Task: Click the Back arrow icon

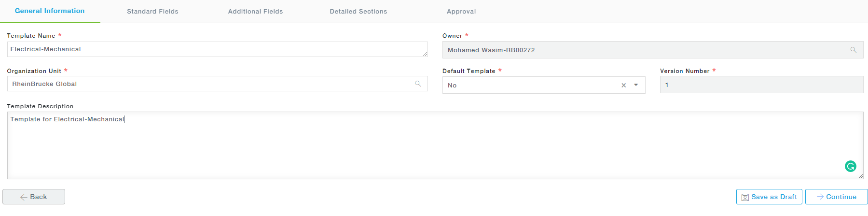Action: pyautogui.click(x=24, y=197)
